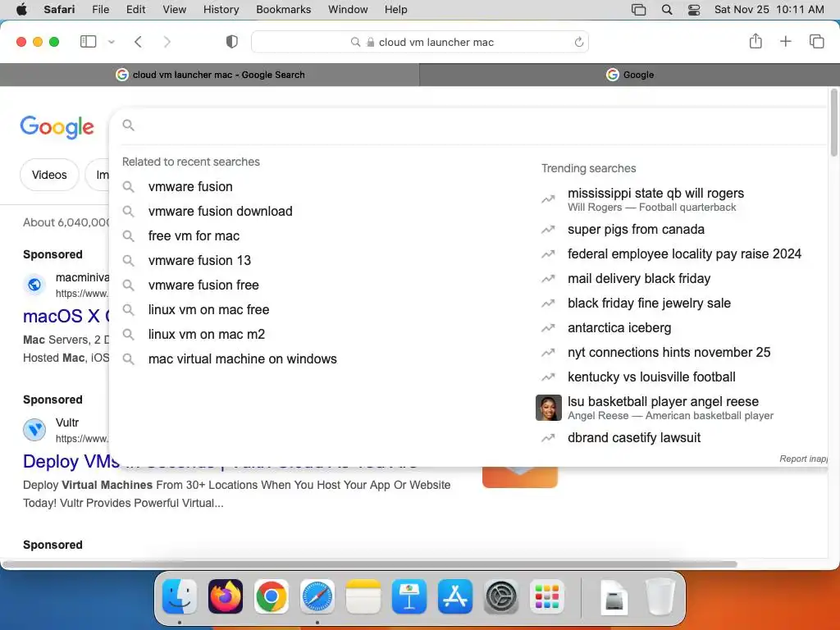Click the vertical page scrollbar
This screenshot has height=630, width=840.
[x=833, y=122]
